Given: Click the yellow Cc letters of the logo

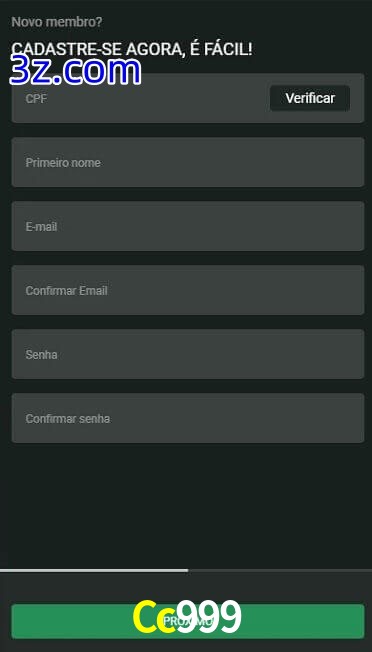Looking at the screenshot, I should click(x=154, y=617).
